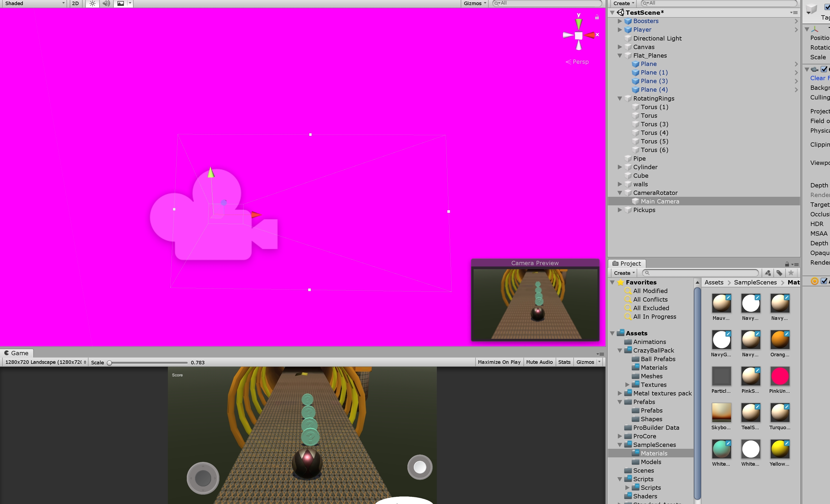The height and width of the screenshot is (504, 830).
Task: Click SampleScenes in the breadcrumb path
Action: click(x=755, y=283)
